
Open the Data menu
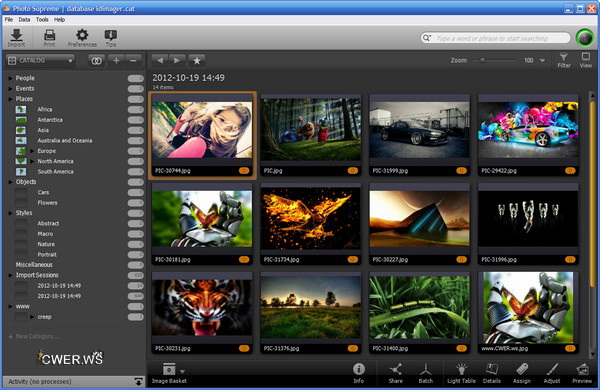(24, 20)
